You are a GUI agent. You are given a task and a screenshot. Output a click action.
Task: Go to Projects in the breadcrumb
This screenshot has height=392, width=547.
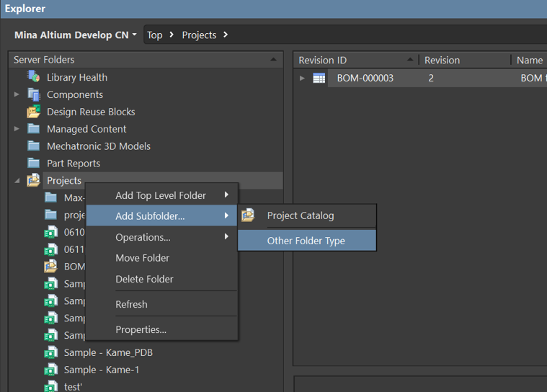[199, 35]
